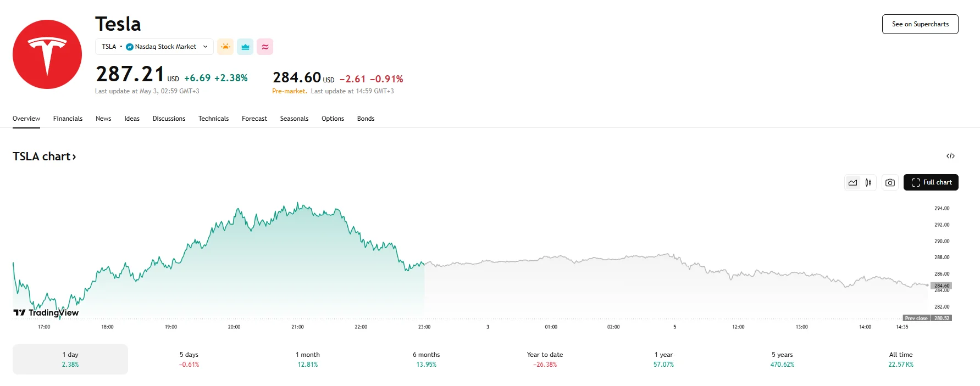Select the 5 days range
980x386 pixels.
click(x=189, y=359)
